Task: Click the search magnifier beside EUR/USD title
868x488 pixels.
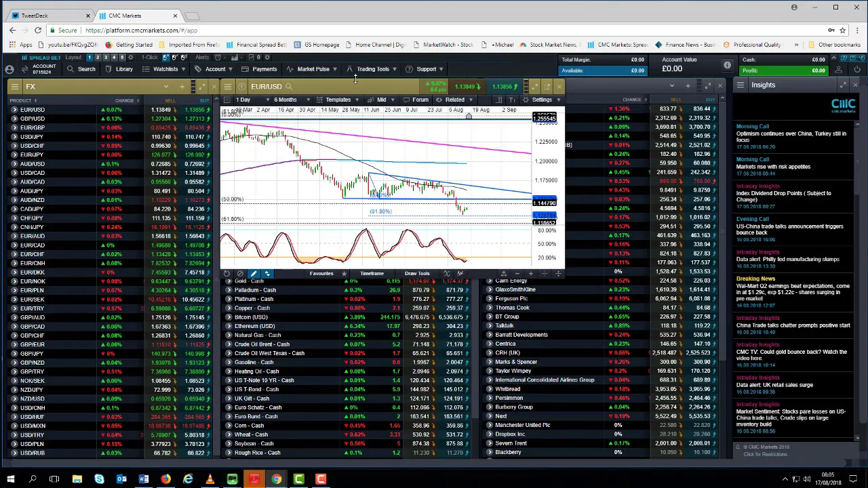Action: click(x=289, y=87)
